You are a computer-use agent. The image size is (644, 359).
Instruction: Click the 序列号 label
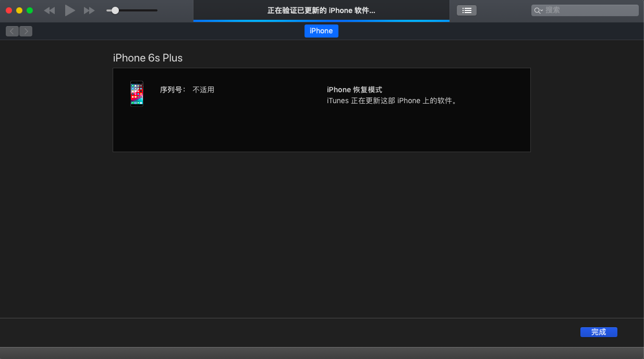pyautogui.click(x=173, y=90)
